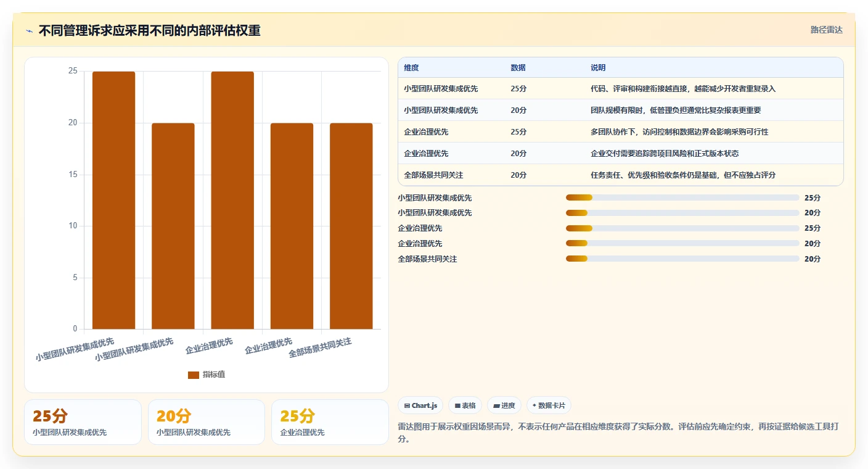868x469 pixels.
Task: Click the 25分 bar labeled 企业治理优先 in chart
Action: 232,200
